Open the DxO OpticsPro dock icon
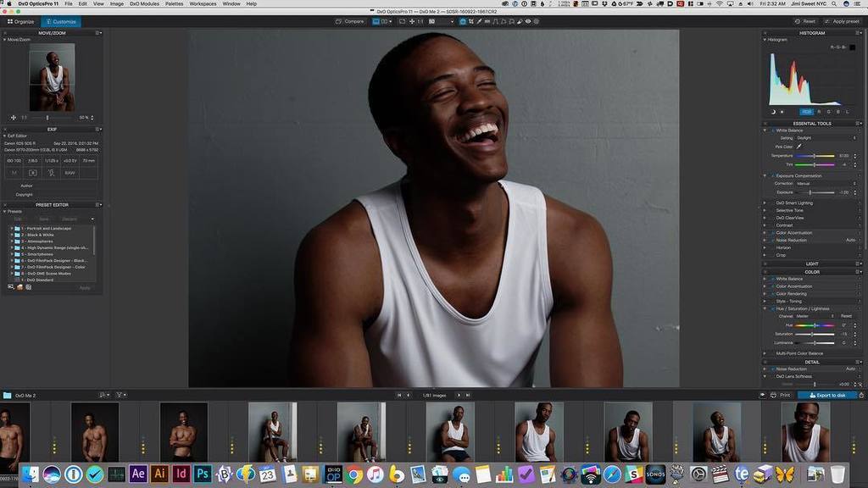The image size is (868, 488). pos(332,474)
